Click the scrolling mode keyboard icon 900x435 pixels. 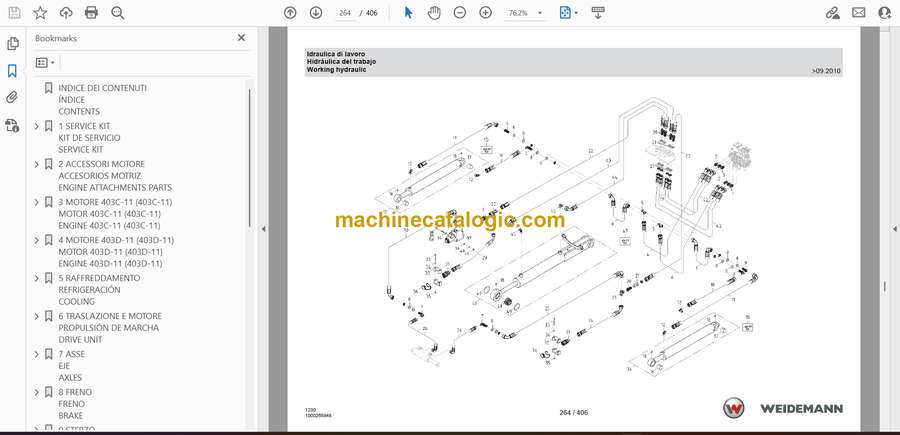pos(598,13)
